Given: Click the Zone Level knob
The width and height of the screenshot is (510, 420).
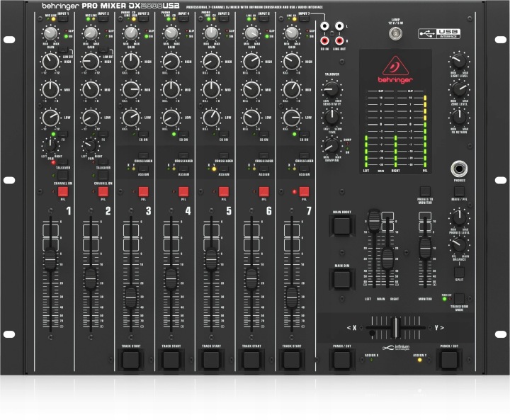Looking at the screenshot, I should pyautogui.click(x=459, y=89).
